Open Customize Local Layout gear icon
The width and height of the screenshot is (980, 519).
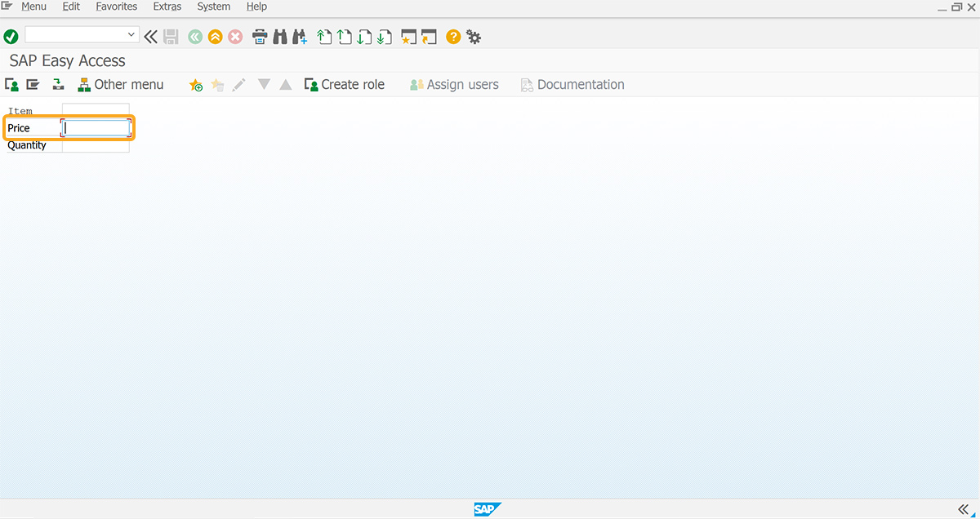point(474,37)
